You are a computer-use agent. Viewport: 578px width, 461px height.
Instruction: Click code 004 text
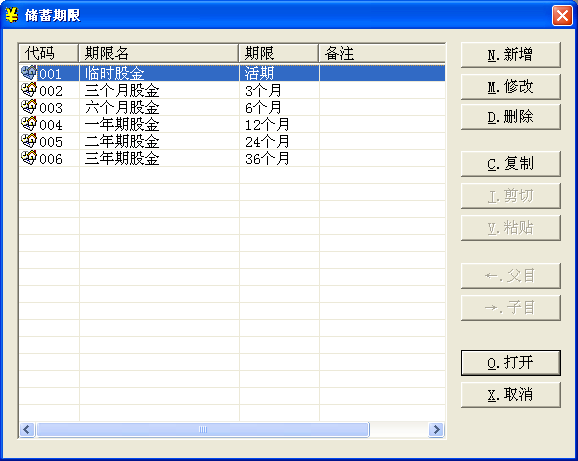(x=51, y=125)
